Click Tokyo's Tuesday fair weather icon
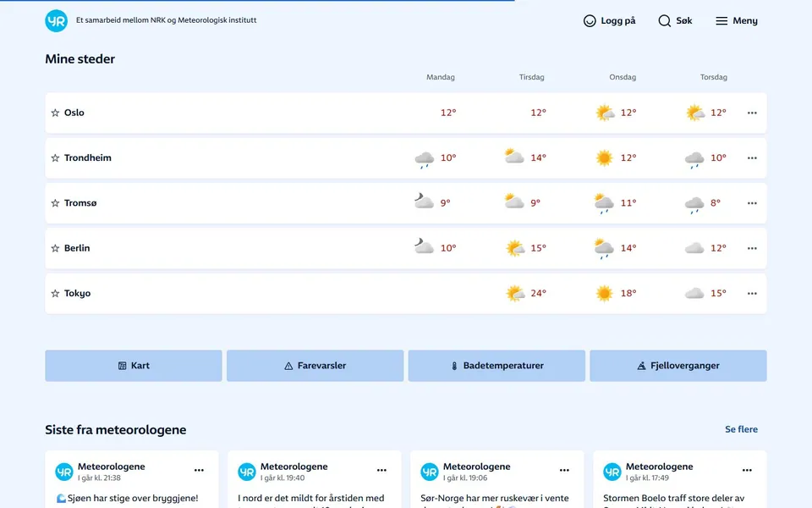Image resolution: width=812 pixels, height=508 pixels. (515, 293)
